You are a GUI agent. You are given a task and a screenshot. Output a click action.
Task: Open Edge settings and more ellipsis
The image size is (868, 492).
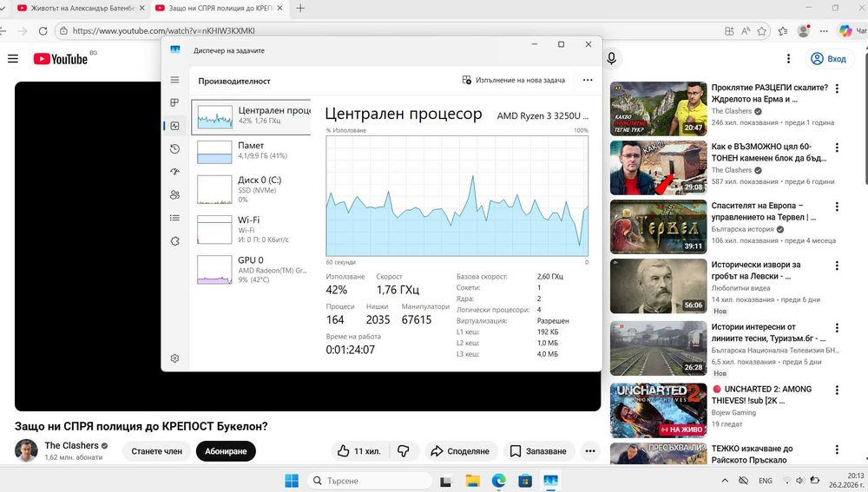click(x=824, y=31)
